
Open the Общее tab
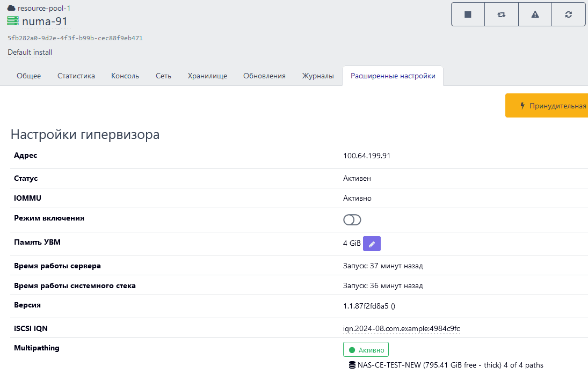pyautogui.click(x=28, y=76)
